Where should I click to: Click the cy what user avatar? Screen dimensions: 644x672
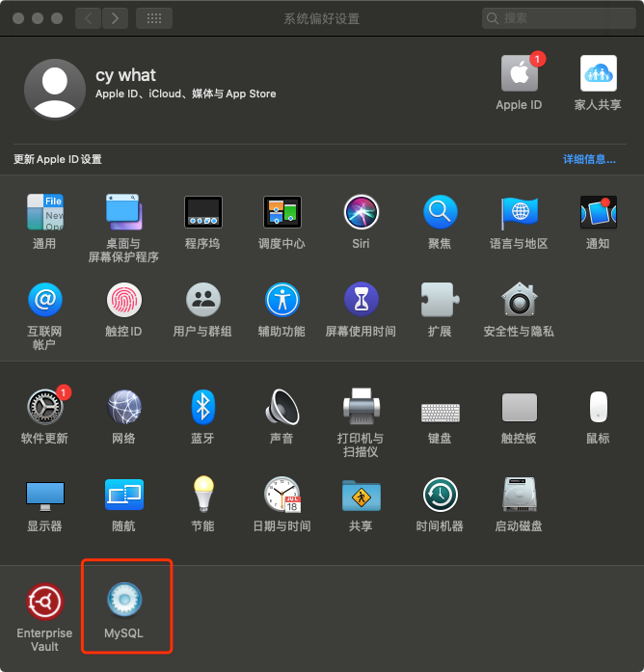[54, 89]
